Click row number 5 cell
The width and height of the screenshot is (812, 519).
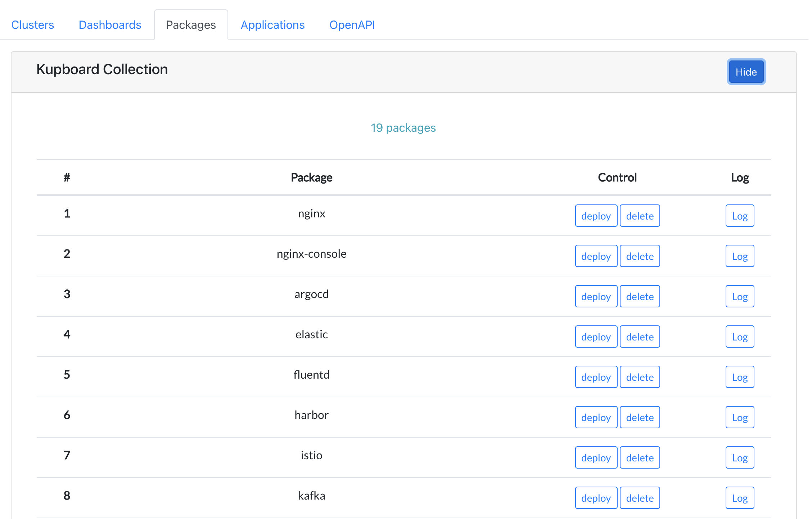[67, 375]
